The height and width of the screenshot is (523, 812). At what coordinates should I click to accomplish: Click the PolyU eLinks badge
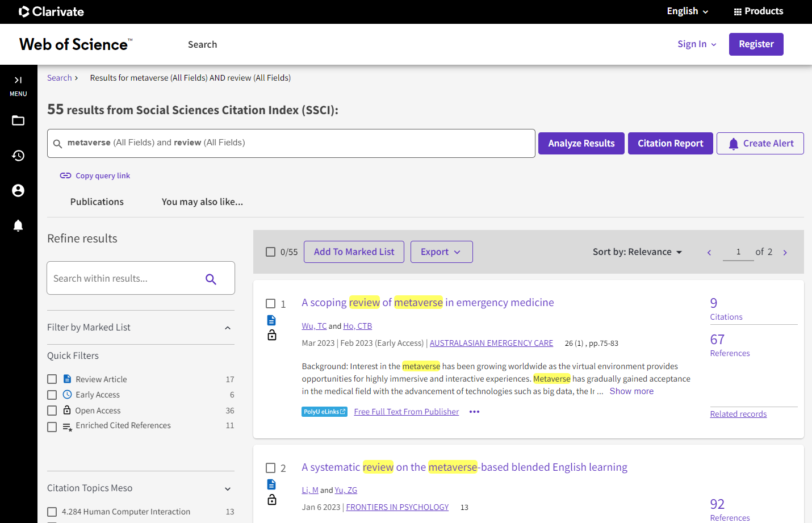(x=324, y=412)
